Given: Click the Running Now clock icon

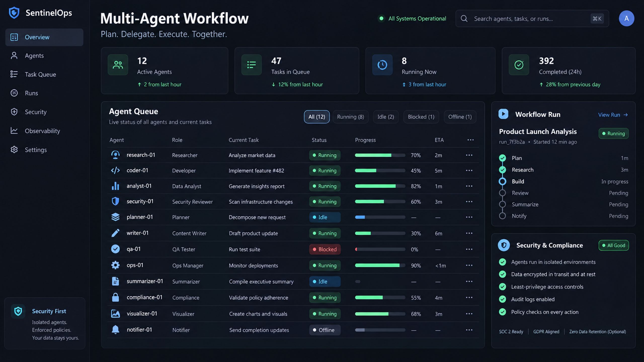Looking at the screenshot, I should [x=382, y=65].
